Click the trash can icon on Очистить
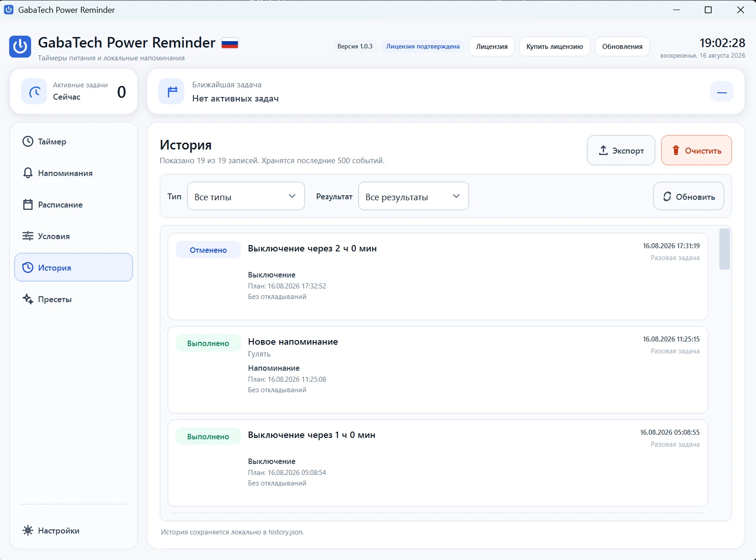Viewport: 756px width, 560px height. 676,150
